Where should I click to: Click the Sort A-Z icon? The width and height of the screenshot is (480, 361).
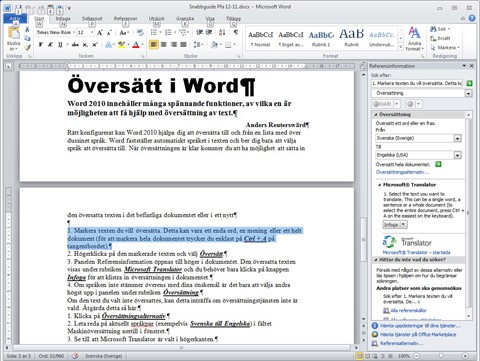click(x=222, y=32)
